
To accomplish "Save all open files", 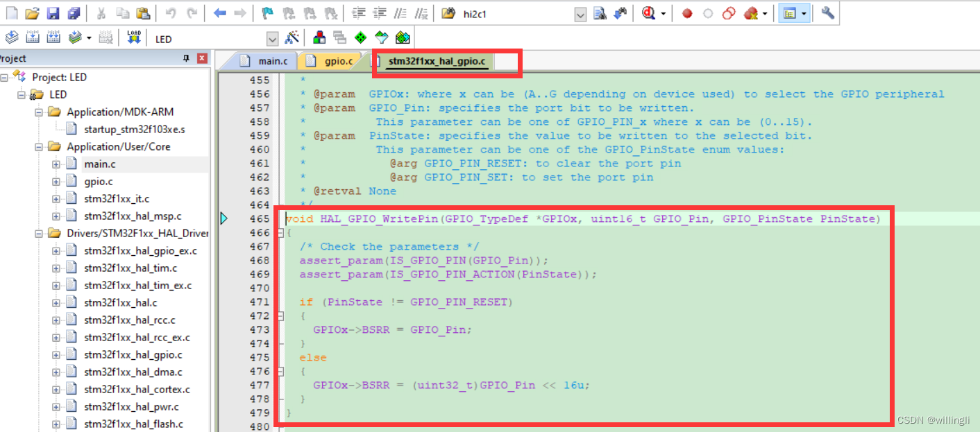I will [72, 12].
